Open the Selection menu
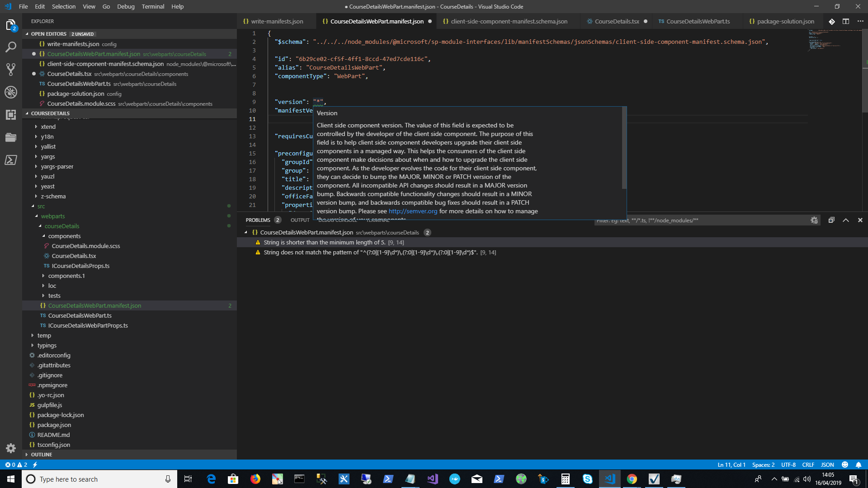The width and height of the screenshot is (868, 488). 64,6
